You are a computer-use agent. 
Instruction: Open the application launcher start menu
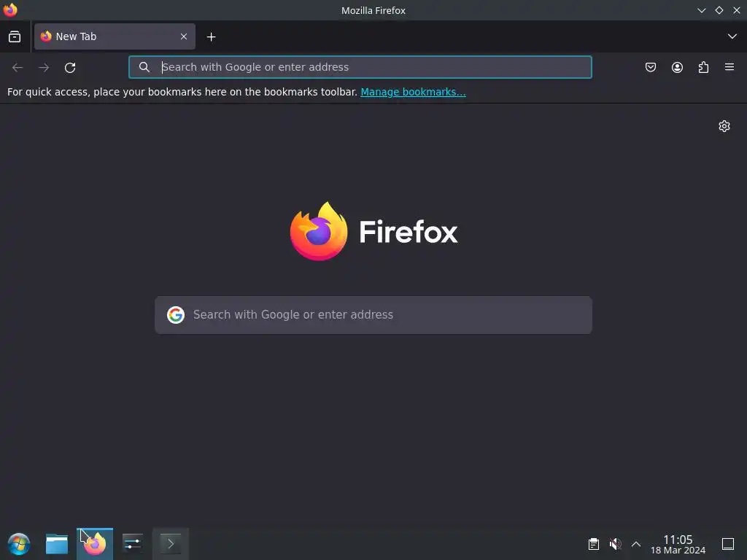point(19,544)
